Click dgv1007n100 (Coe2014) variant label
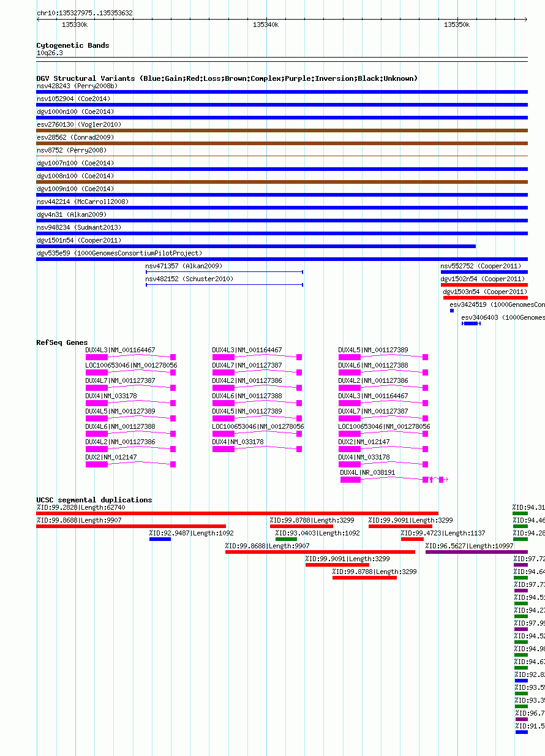Viewport: 545px width, 756px height. click(x=75, y=163)
